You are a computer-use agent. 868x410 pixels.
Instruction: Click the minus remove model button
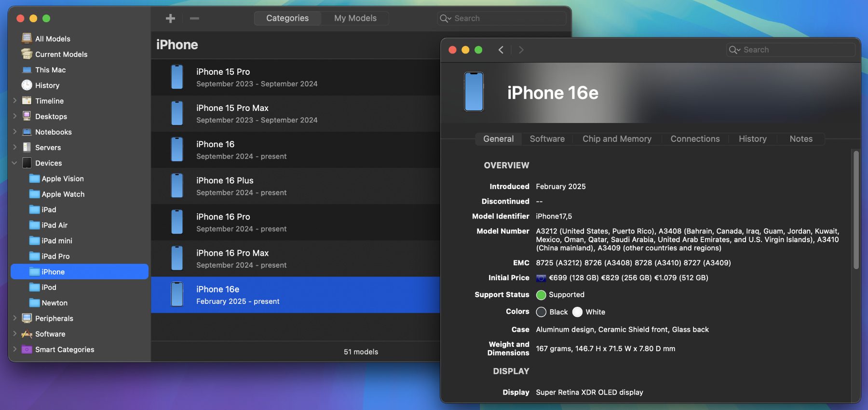(194, 18)
